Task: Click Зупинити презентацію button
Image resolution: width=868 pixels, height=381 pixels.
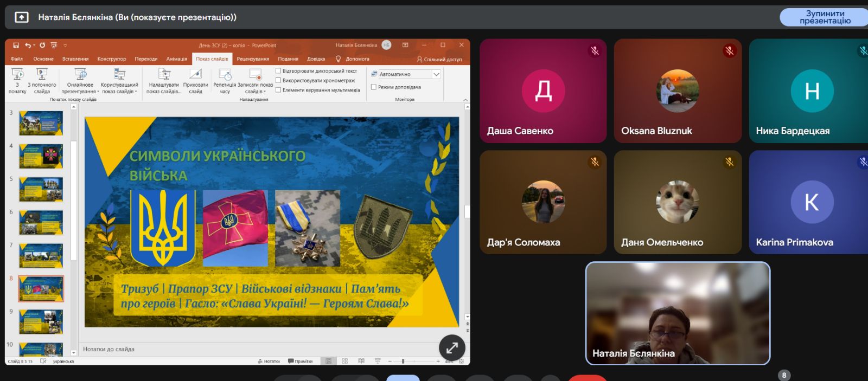Action: [824, 17]
